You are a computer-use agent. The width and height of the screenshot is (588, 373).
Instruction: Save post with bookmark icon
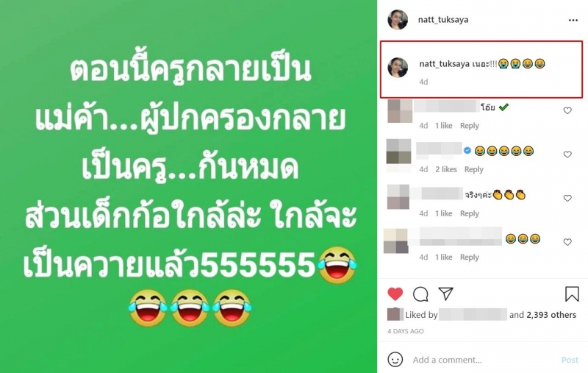coord(572,294)
